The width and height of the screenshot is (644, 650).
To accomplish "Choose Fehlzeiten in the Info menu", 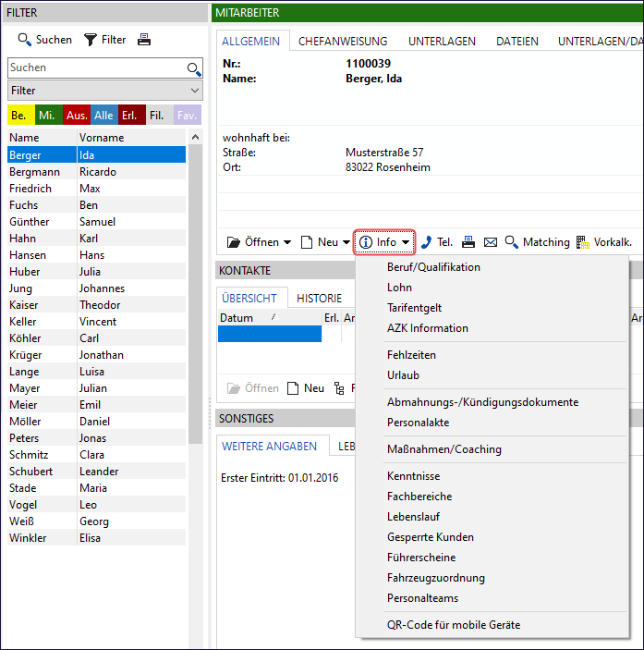I will (492, 355).
